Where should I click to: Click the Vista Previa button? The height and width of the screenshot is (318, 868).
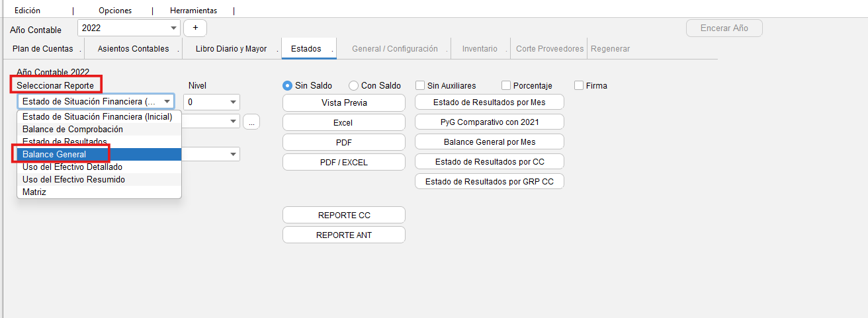pyautogui.click(x=344, y=102)
